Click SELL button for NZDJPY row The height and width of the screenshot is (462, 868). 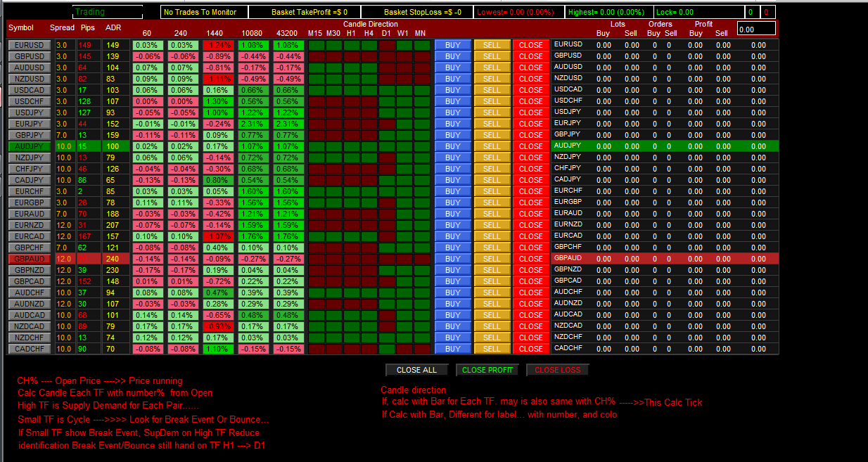[x=492, y=158]
